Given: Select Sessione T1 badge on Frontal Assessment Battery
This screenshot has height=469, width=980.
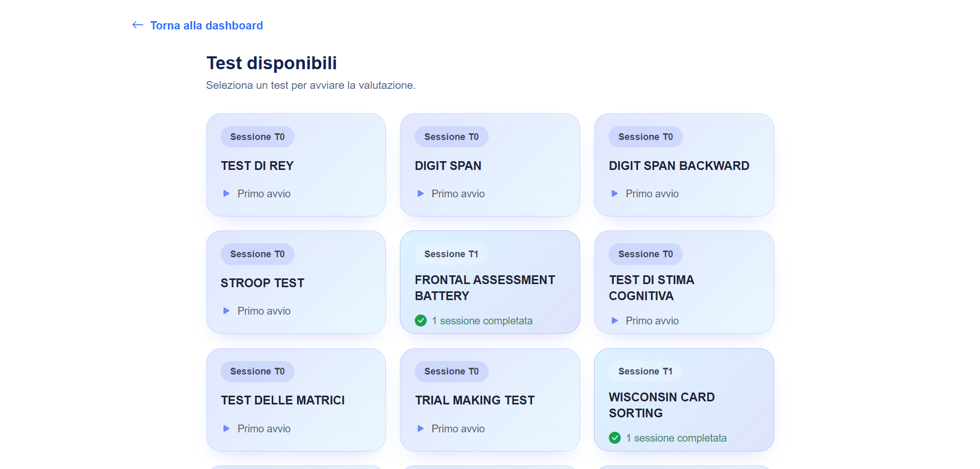Looking at the screenshot, I should [451, 254].
